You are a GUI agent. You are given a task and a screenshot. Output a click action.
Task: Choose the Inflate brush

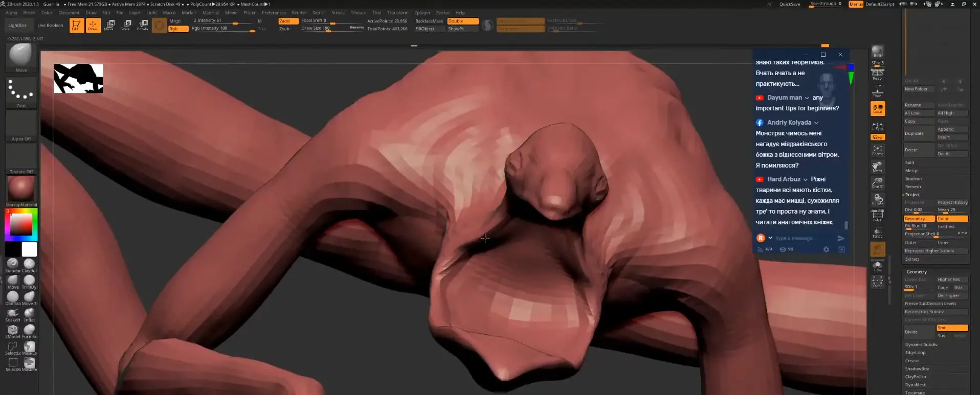(29, 313)
